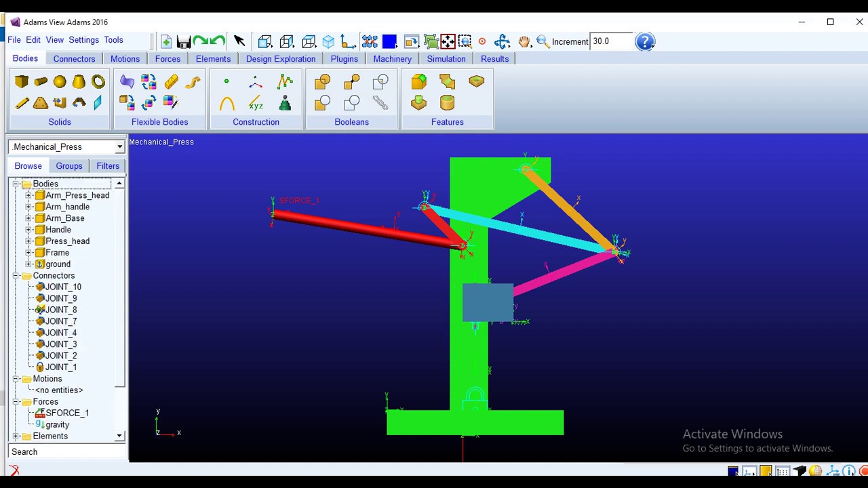Select the Chamfer feature tool
Image resolution: width=868 pixels, height=488 pixels.
[447, 82]
